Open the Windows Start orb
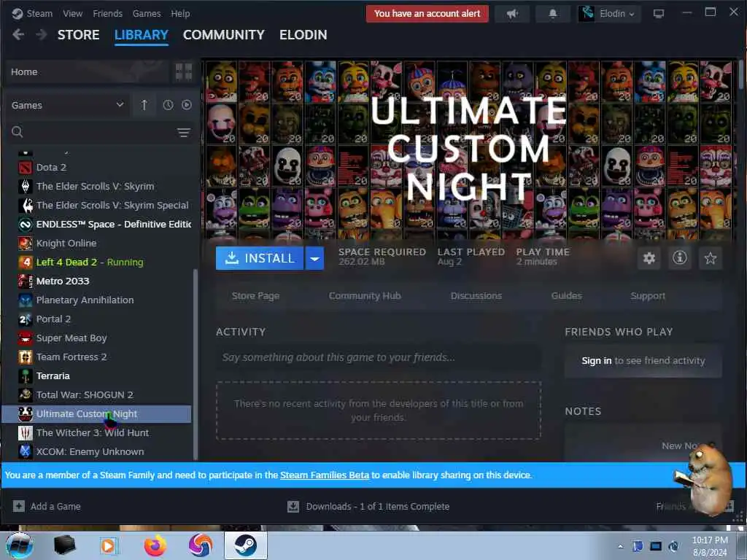Screen dimensions: 747x560 [x=20, y=545]
